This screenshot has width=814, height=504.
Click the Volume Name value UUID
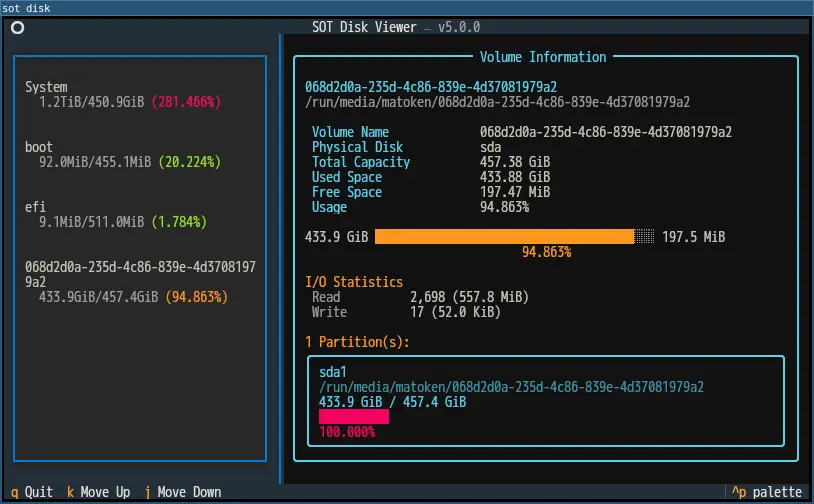(605, 132)
